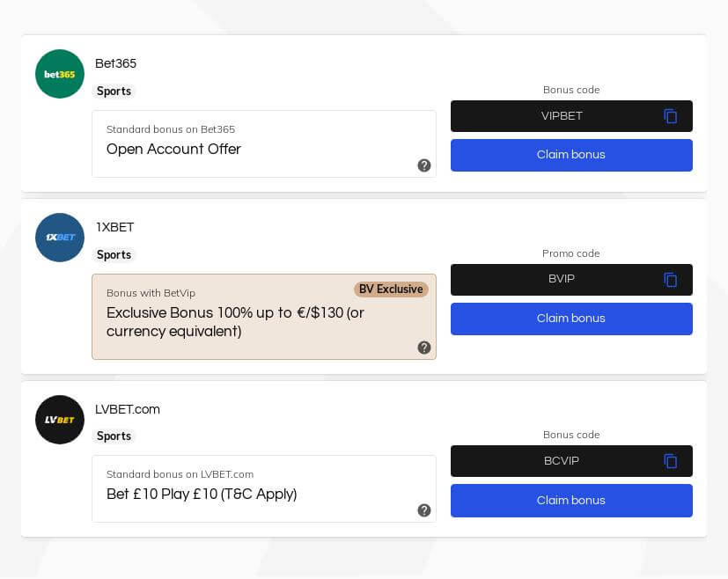Copy the BCVIP bonus code icon
728x579 pixels.
pos(670,461)
